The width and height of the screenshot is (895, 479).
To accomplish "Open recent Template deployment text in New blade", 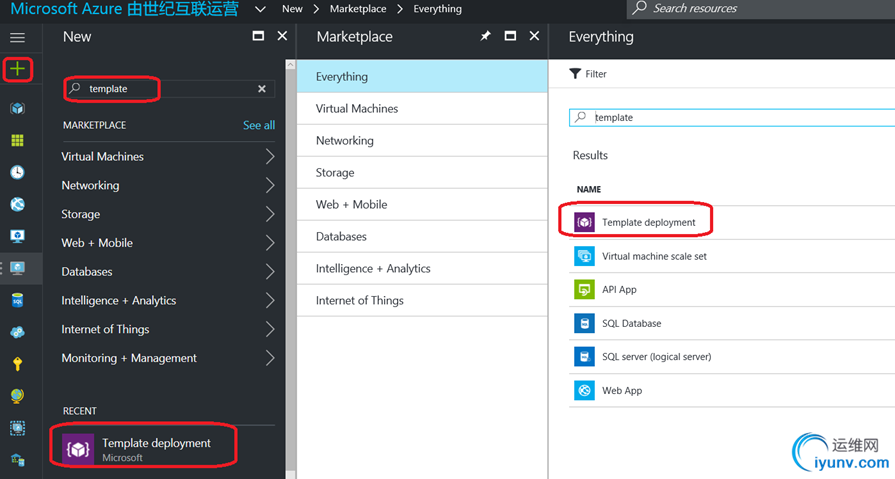I will coord(156,443).
